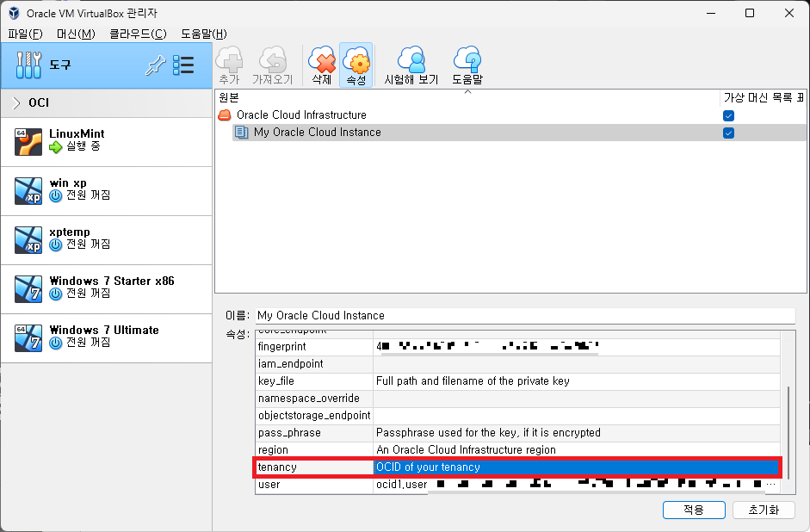Click the Windows 7 Ultimate name text
Viewport: 810px width, 532px height.
click(104, 330)
